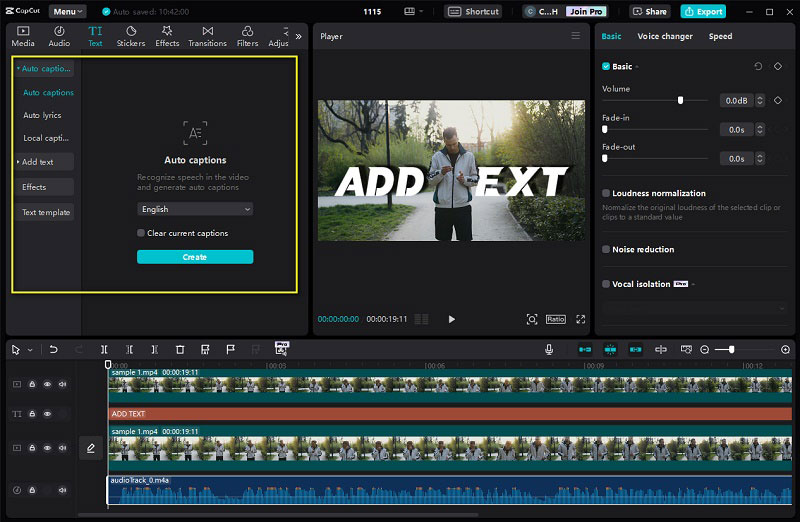This screenshot has width=800, height=522.
Task: Click the Create captions button
Action: (195, 257)
